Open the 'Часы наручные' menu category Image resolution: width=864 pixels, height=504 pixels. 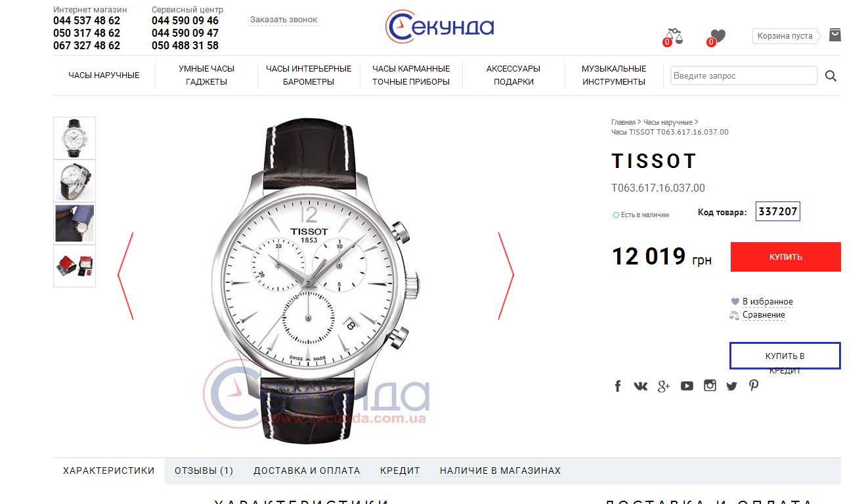(x=104, y=75)
